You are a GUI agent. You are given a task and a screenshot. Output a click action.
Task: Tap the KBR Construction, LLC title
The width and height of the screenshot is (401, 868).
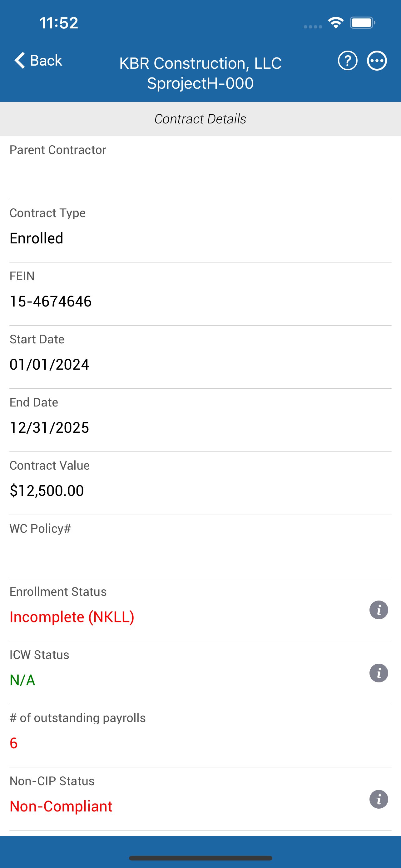(200, 63)
